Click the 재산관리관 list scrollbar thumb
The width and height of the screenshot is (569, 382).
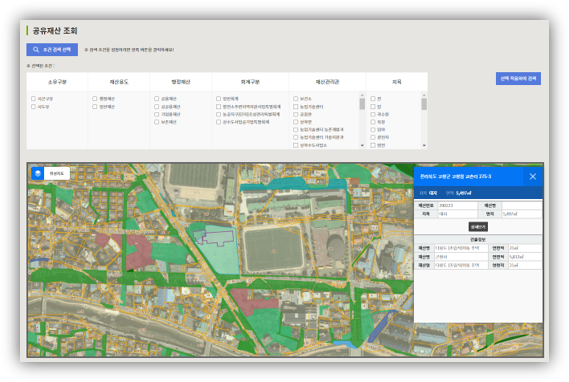point(362,104)
